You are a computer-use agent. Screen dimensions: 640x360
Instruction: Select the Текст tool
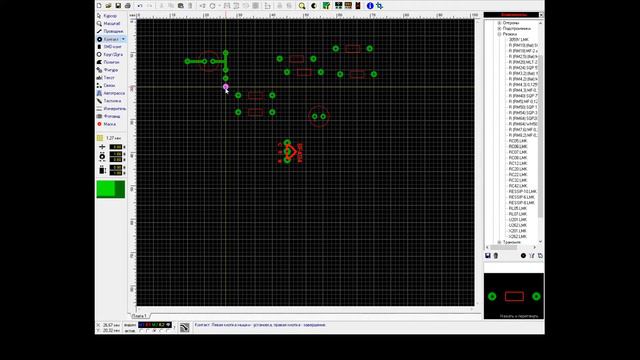point(111,78)
